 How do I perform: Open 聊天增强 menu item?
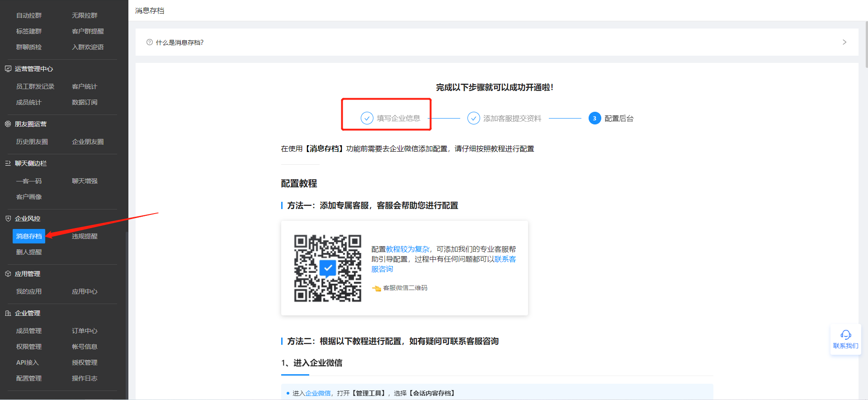click(x=85, y=181)
